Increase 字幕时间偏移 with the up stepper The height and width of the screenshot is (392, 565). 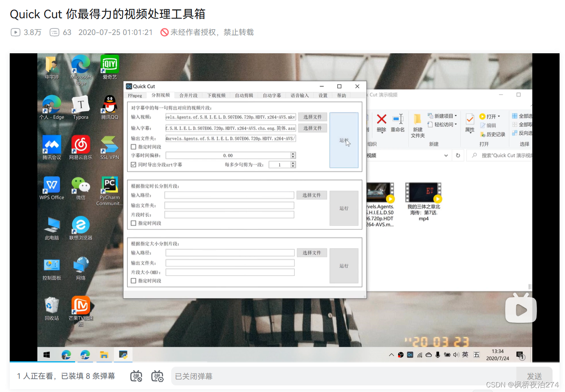pos(293,153)
